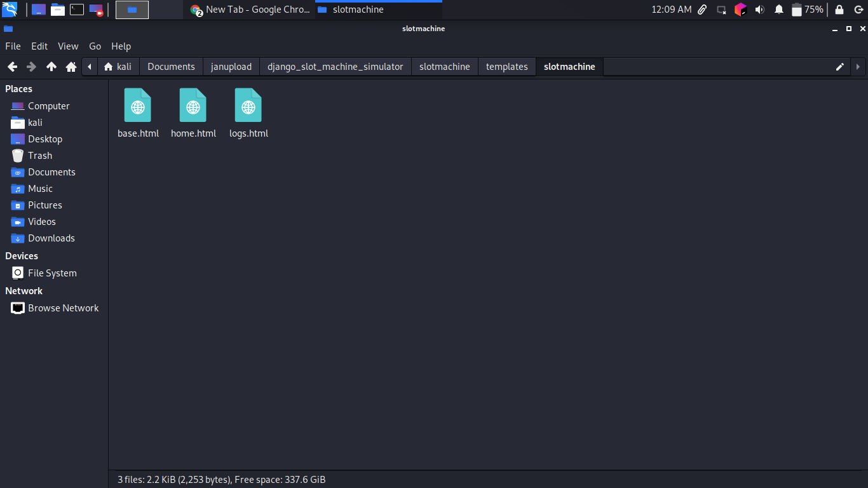
Task: Navigate back using the left arrow icon
Action: tap(11, 66)
